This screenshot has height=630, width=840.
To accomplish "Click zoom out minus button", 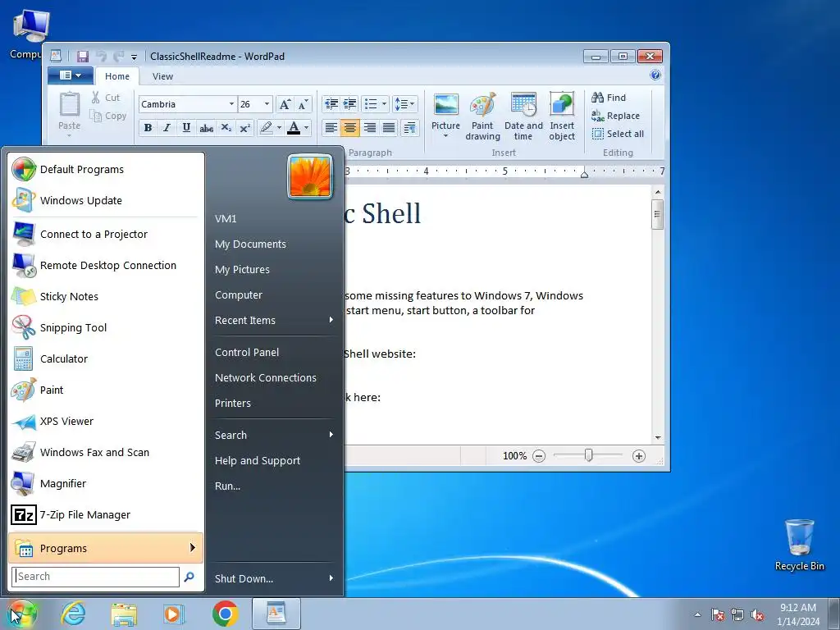I will tap(539, 456).
